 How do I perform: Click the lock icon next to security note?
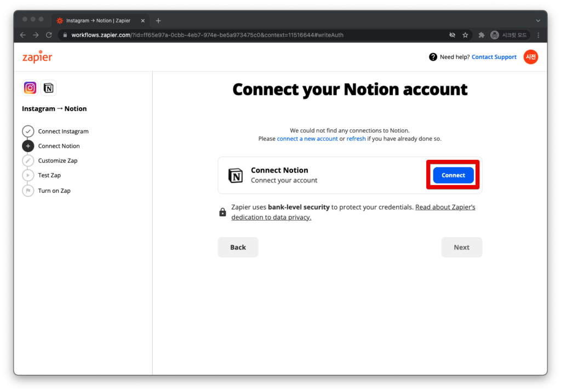[222, 212]
